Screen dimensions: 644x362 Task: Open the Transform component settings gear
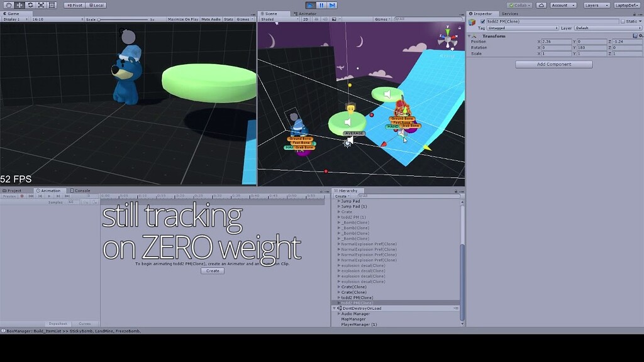click(x=641, y=36)
